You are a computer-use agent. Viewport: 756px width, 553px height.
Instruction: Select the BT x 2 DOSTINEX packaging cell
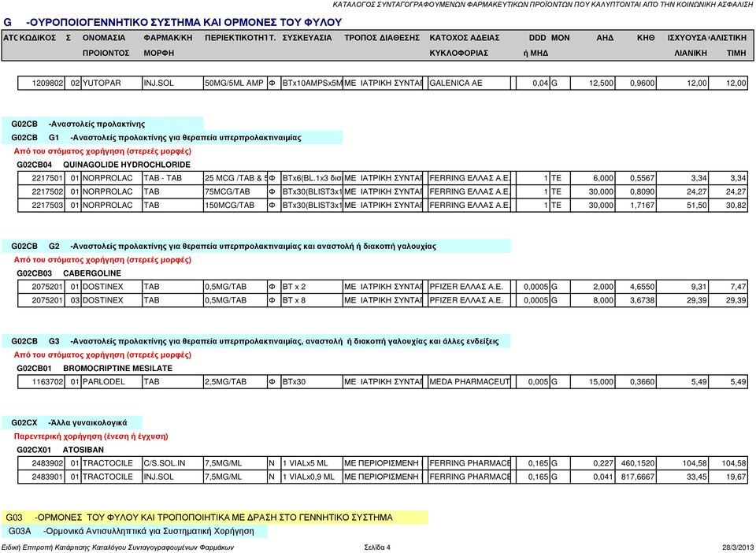pyautogui.click(x=312, y=287)
